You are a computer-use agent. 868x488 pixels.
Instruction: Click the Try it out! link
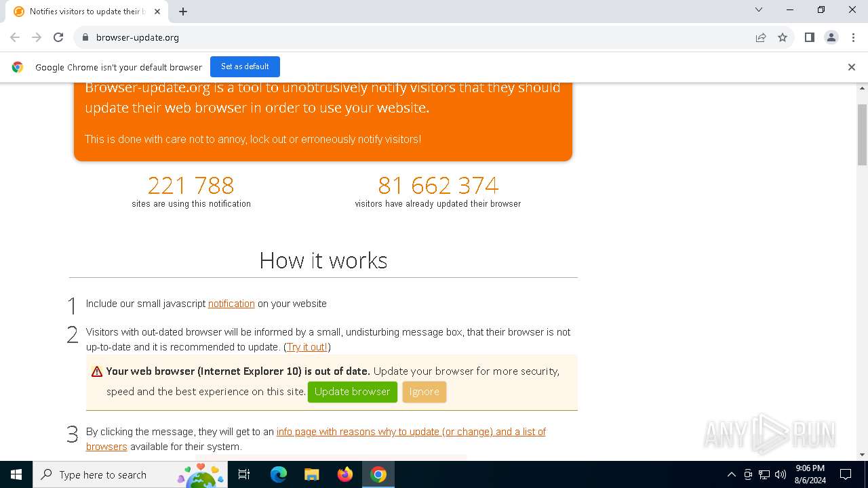pyautogui.click(x=307, y=347)
